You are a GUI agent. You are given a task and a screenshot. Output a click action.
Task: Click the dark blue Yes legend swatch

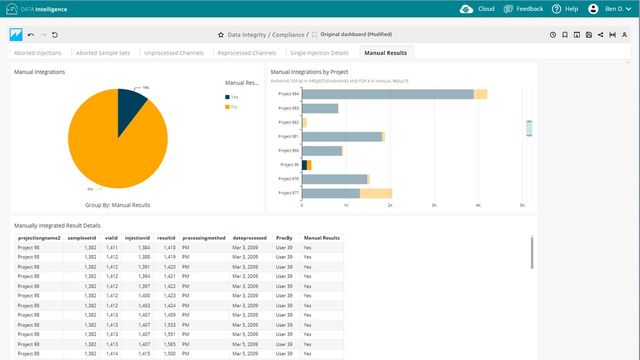pyautogui.click(x=227, y=97)
